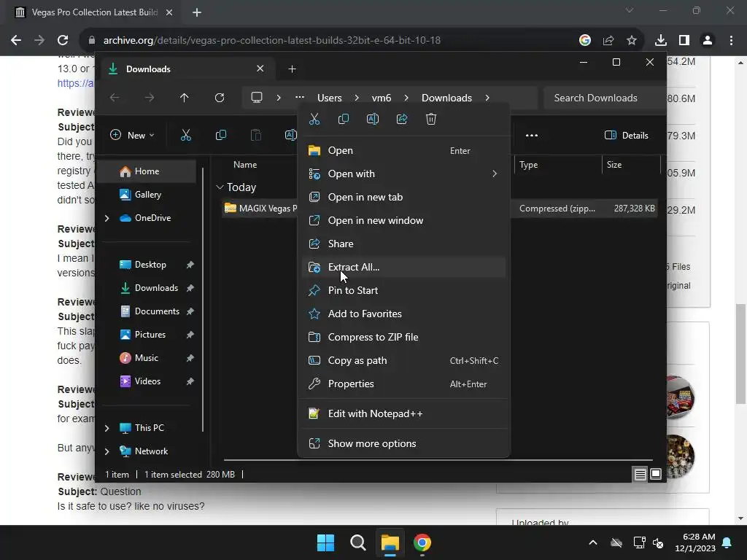Click Users in the breadcrumb path
Viewport: 747px width, 560px height.
pyautogui.click(x=330, y=98)
